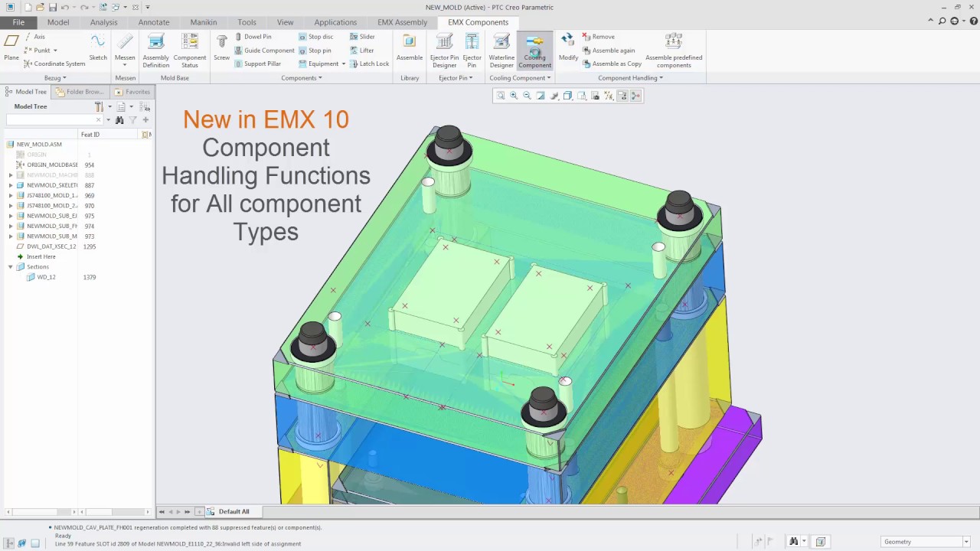Insert a Dowel Pin
This screenshot has height=551, width=980.
coord(253,37)
